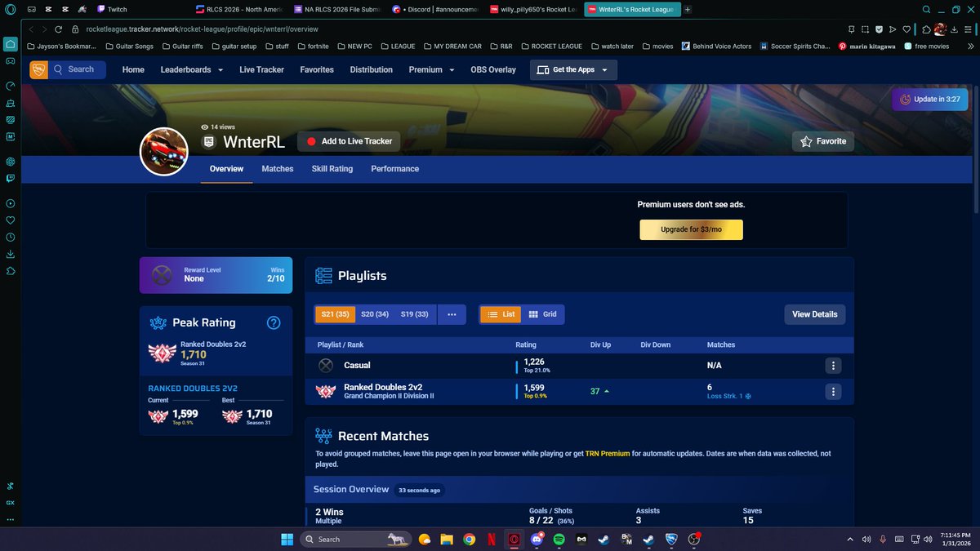
Task: Open the Guitar Songs bookmark folder
Action: pyautogui.click(x=129, y=47)
